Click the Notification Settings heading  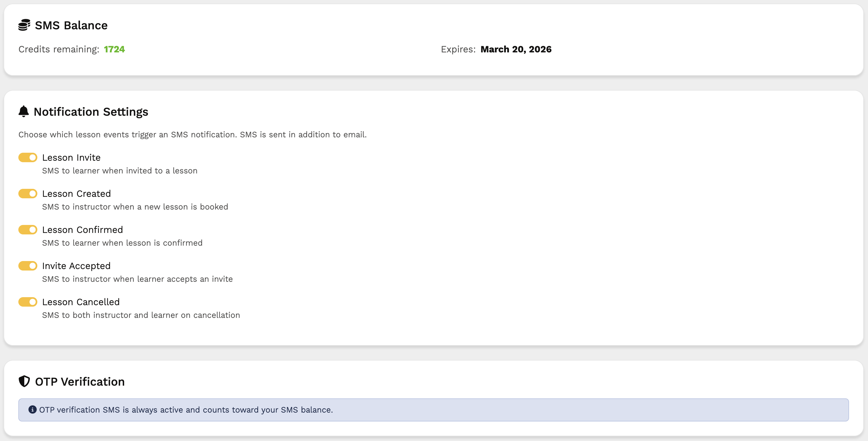[x=91, y=111]
